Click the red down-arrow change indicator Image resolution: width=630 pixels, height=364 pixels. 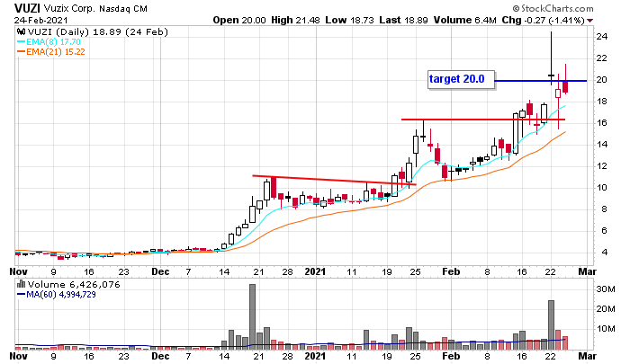[x=589, y=21]
